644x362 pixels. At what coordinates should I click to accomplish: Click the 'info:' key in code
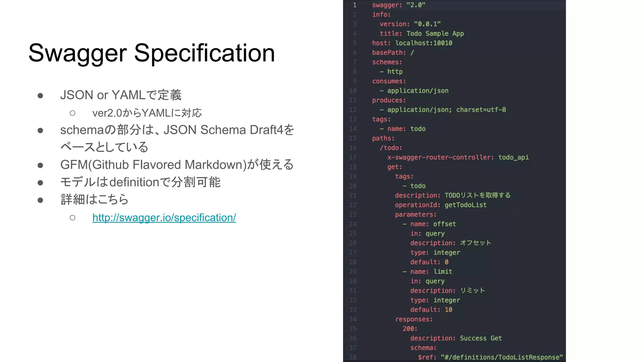click(381, 14)
